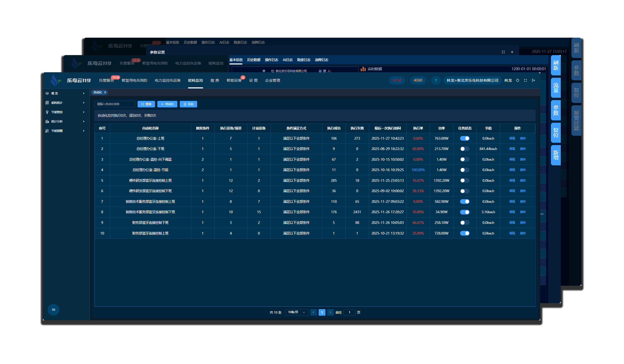Click the fullscreen icon in header

(525, 80)
